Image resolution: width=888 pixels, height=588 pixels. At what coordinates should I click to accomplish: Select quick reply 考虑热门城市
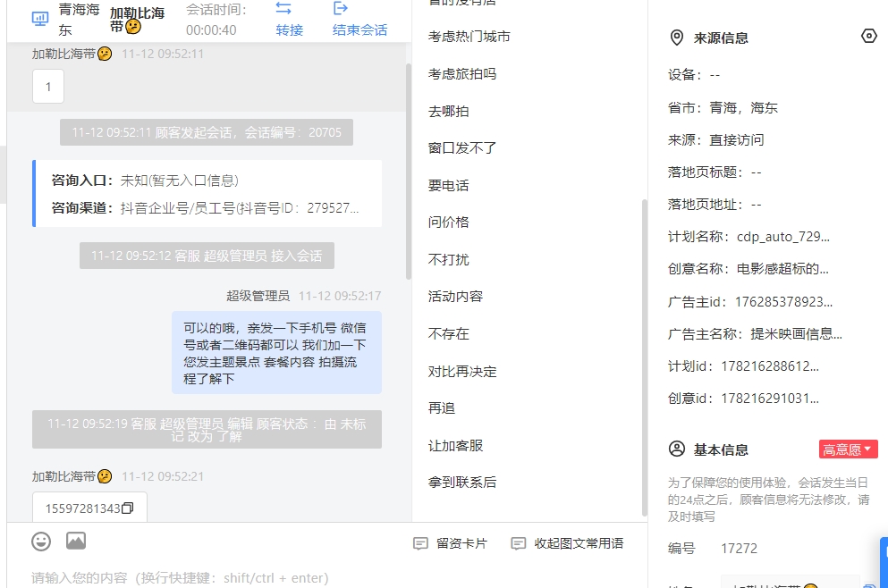tap(469, 37)
